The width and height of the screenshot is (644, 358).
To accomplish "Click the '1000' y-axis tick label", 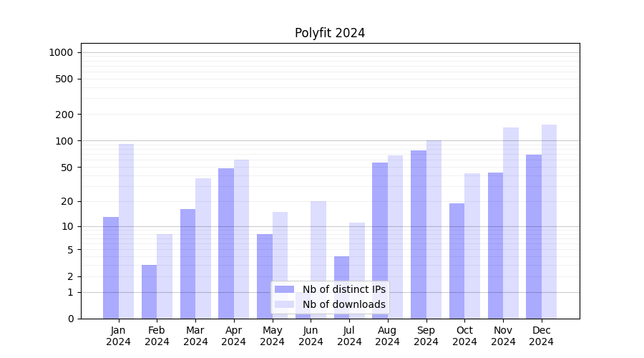I will coord(61,52).
